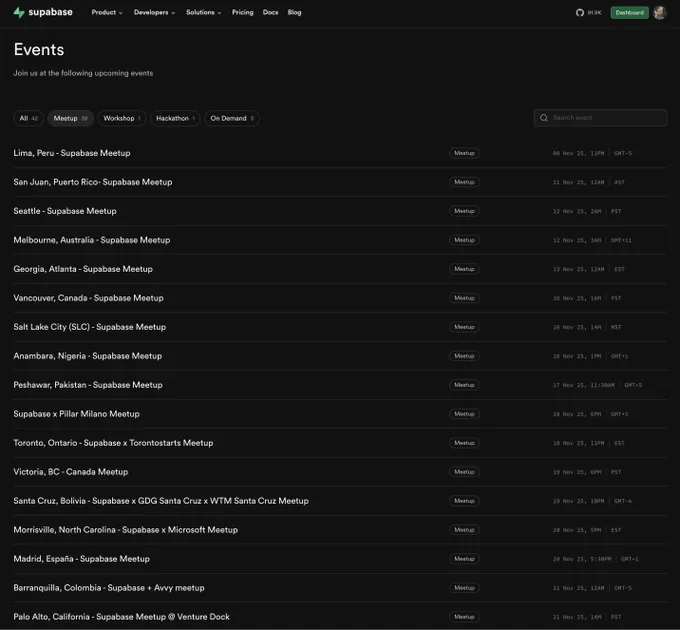The width and height of the screenshot is (680, 630).
Task: Open Melbourne, Australia - Supabase Meetup
Action: click(92, 240)
